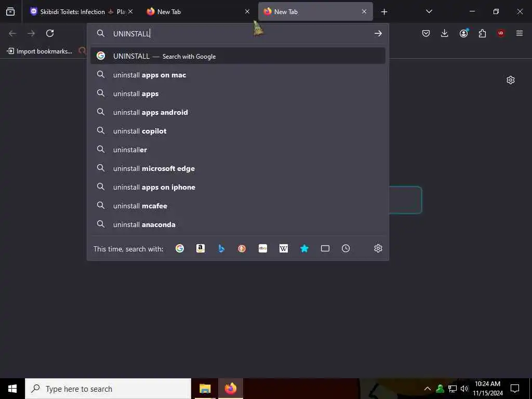This screenshot has height=399, width=532.
Task: Click the green user tray icon
Action: (440, 389)
